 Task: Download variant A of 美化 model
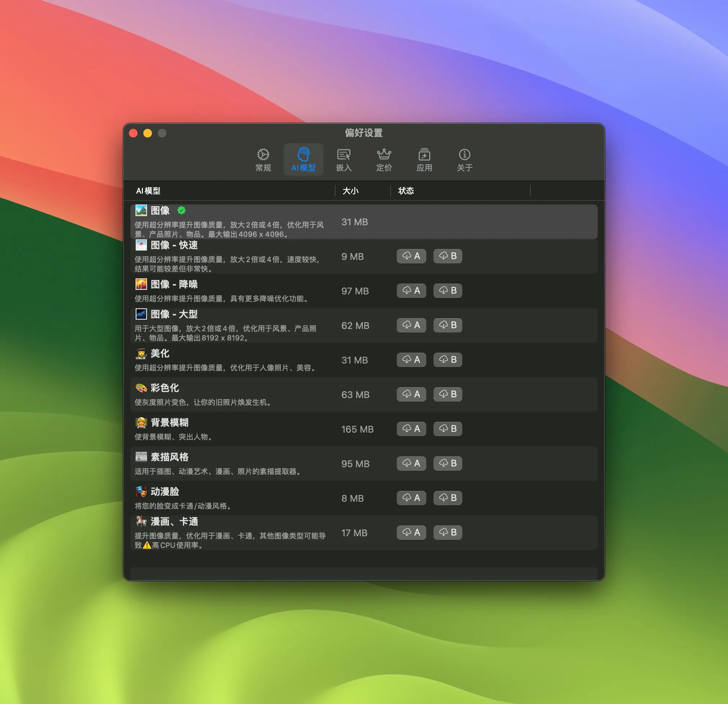411,360
